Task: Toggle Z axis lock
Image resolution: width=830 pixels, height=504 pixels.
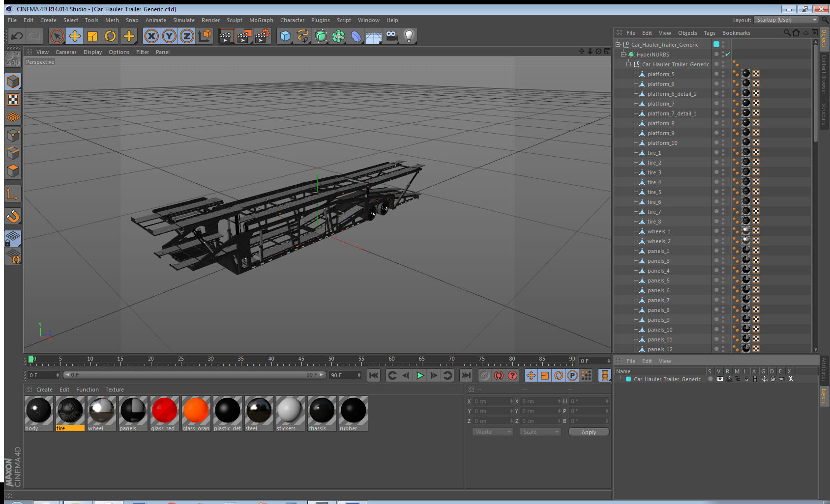Action: [187, 36]
